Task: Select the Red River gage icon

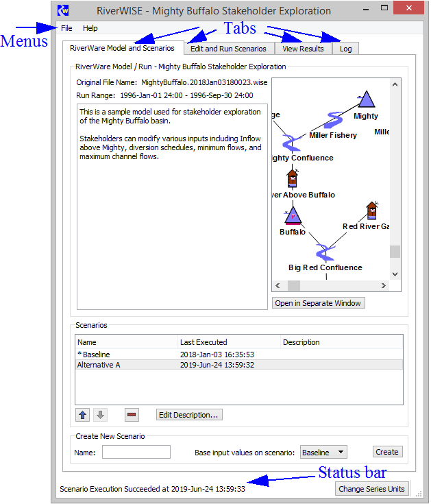Action: pyautogui.click(x=371, y=210)
